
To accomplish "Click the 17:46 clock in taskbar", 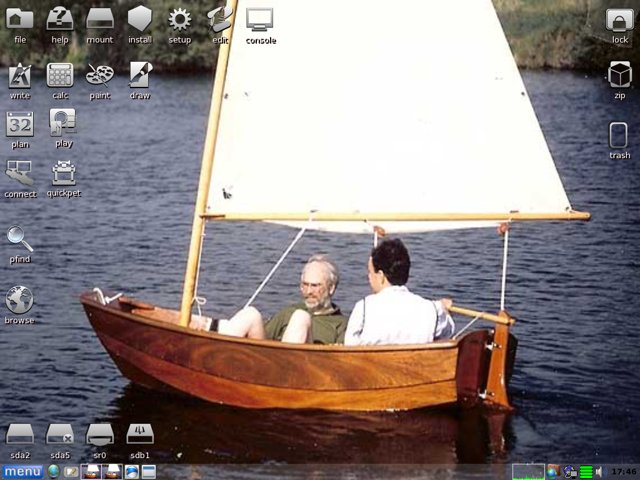I will (x=623, y=472).
